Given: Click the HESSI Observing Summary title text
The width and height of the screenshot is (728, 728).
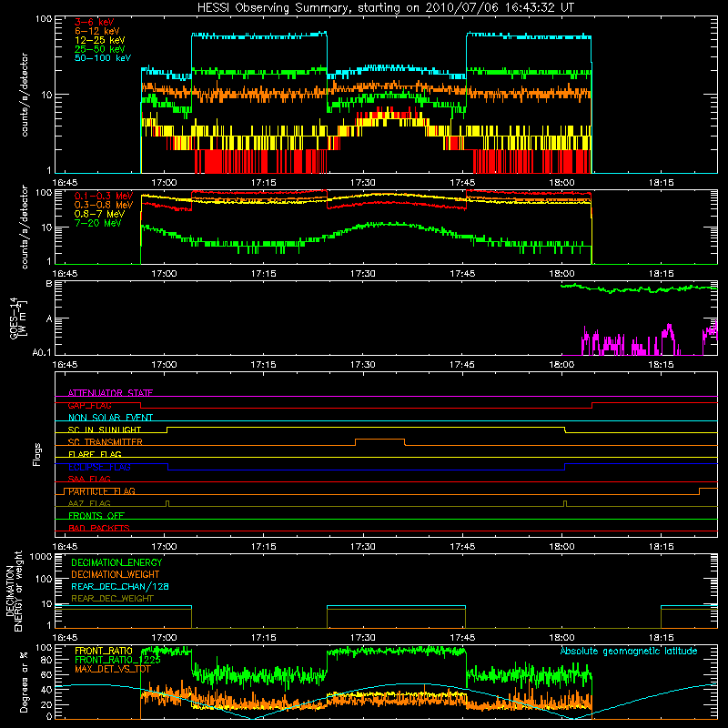Looking at the screenshot, I should point(386,8).
